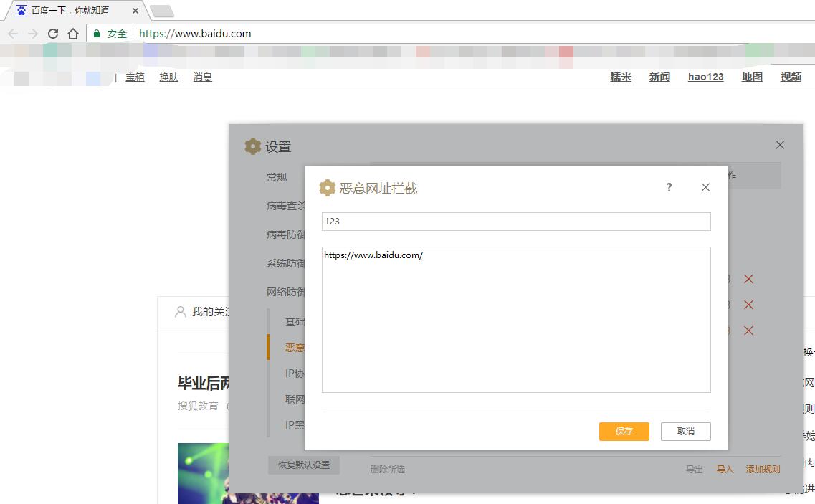Select the highlighted 恶意 sub-item in sidebar

(x=295, y=348)
